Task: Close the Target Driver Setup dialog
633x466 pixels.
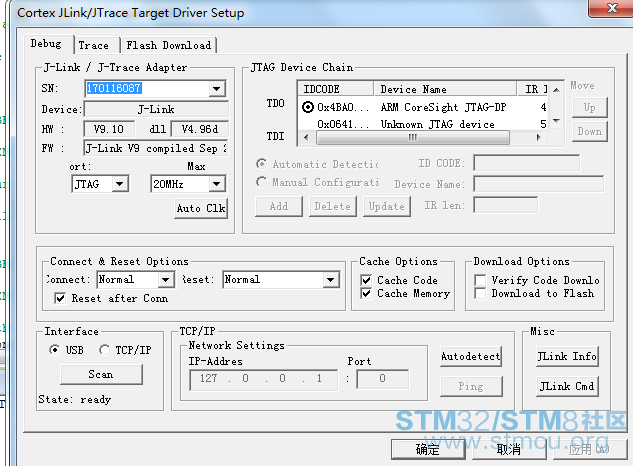Action: point(612,8)
